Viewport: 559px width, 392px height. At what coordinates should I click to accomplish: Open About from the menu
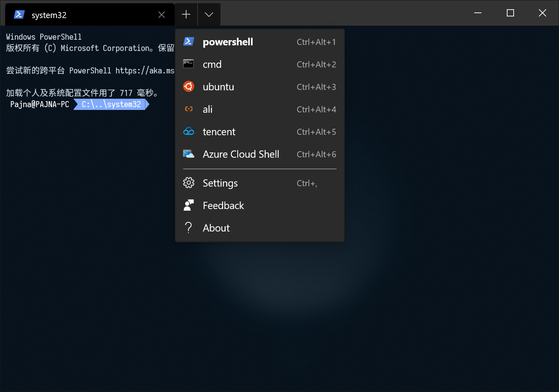coord(260,228)
